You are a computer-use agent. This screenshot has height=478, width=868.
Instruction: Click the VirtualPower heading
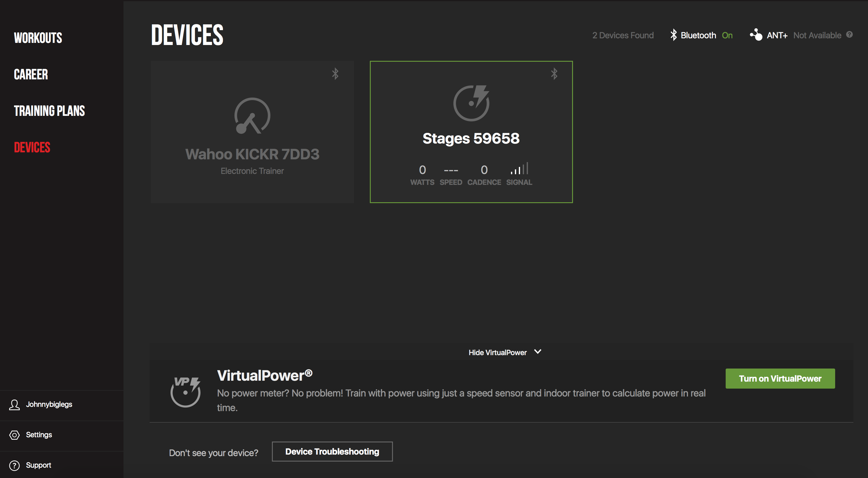click(x=265, y=376)
